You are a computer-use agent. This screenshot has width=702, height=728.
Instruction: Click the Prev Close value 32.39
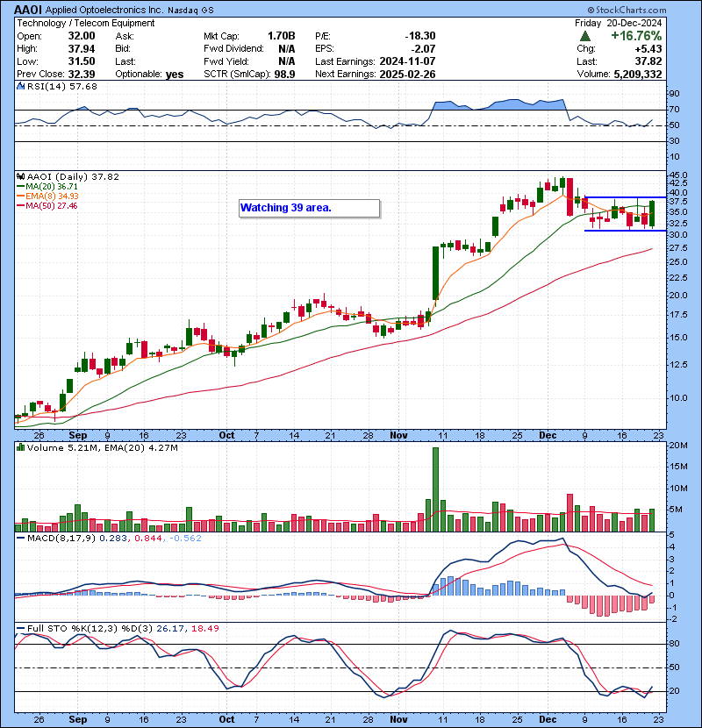(x=82, y=74)
